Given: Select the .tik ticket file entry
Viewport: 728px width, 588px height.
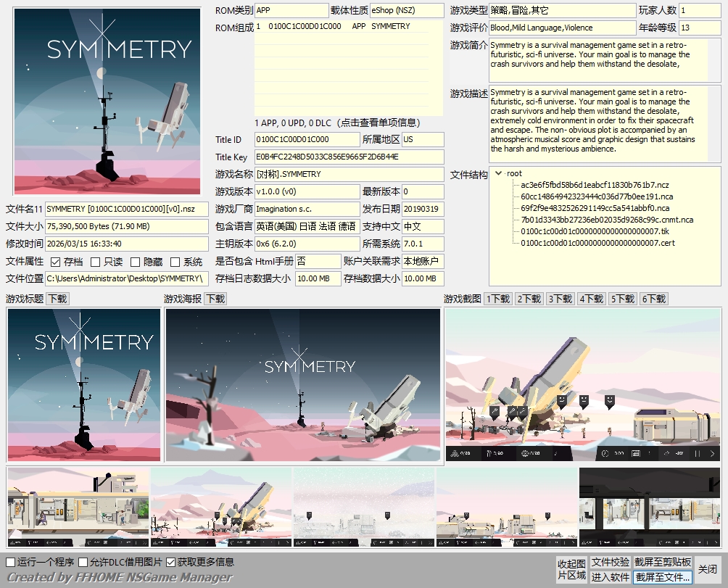Looking at the screenshot, I should 587,231.
